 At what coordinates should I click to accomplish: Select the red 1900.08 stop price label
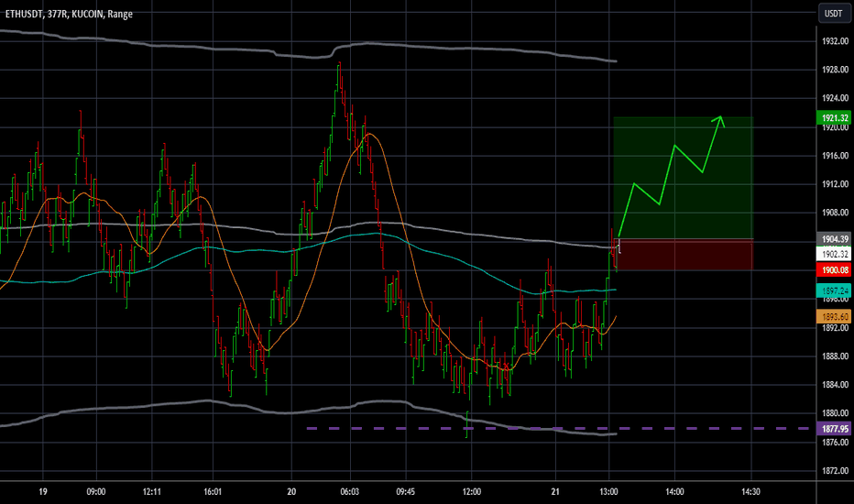835,269
